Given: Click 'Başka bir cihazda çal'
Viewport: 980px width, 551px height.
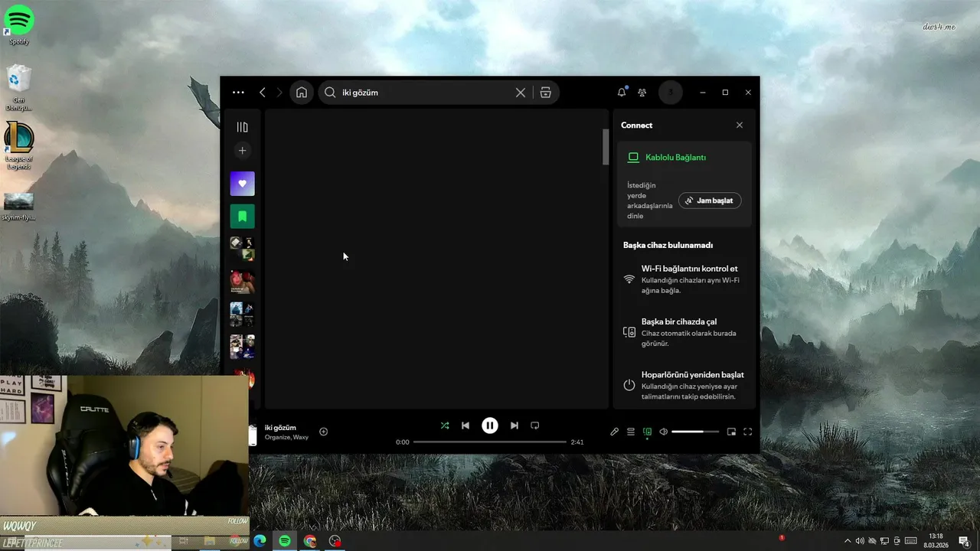Looking at the screenshot, I should pos(679,321).
